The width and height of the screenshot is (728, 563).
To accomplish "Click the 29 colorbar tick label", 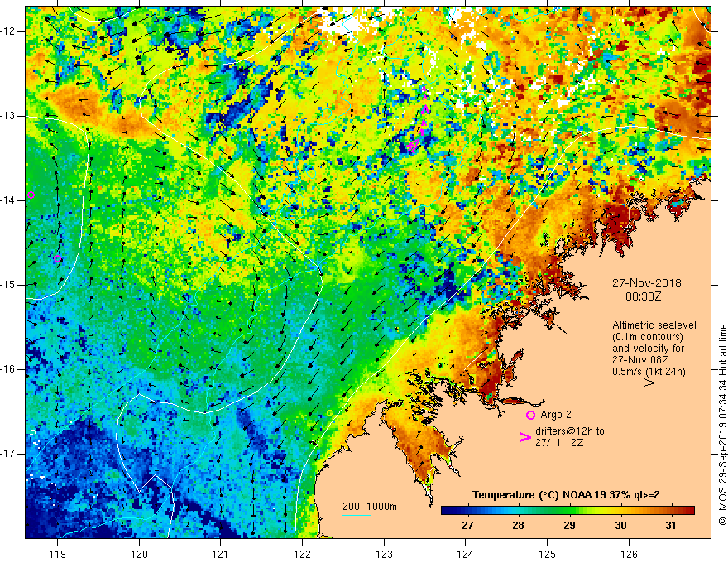I will [x=569, y=526].
